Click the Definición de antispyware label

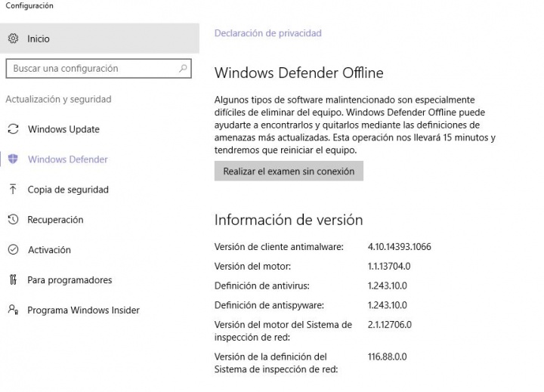[269, 305]
